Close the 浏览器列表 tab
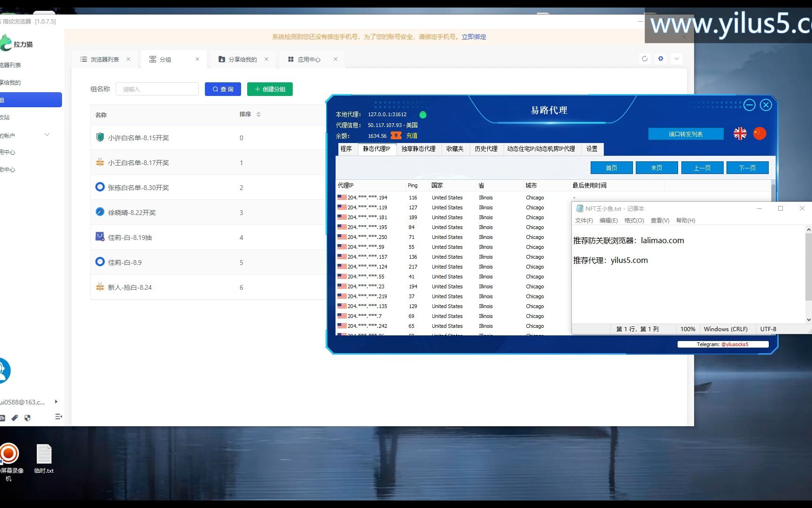This screenshot has width=812, height=508. point(128,59)
